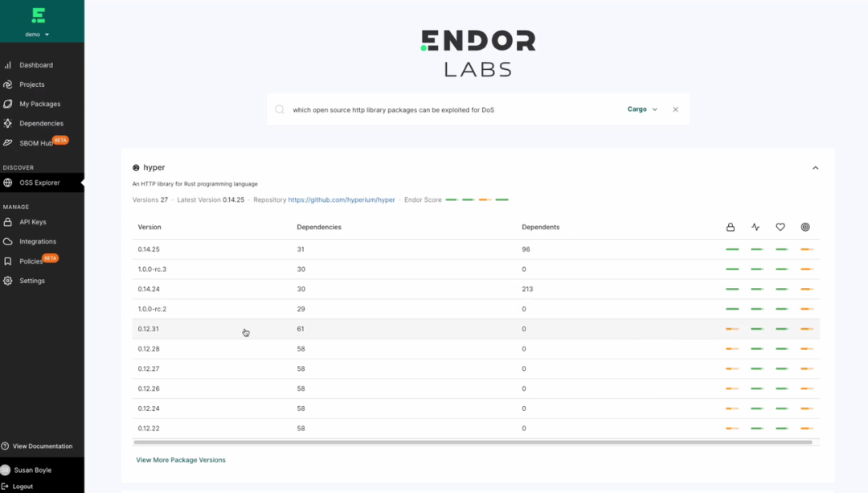Select version 0.12.28 row
868x493 pixels.
coord(476,349)
